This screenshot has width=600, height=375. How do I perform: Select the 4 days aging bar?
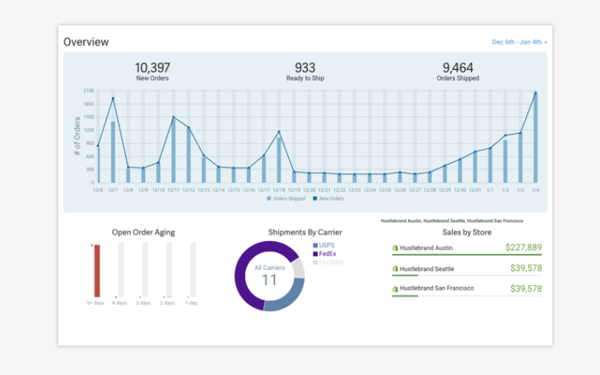(121, 270)
